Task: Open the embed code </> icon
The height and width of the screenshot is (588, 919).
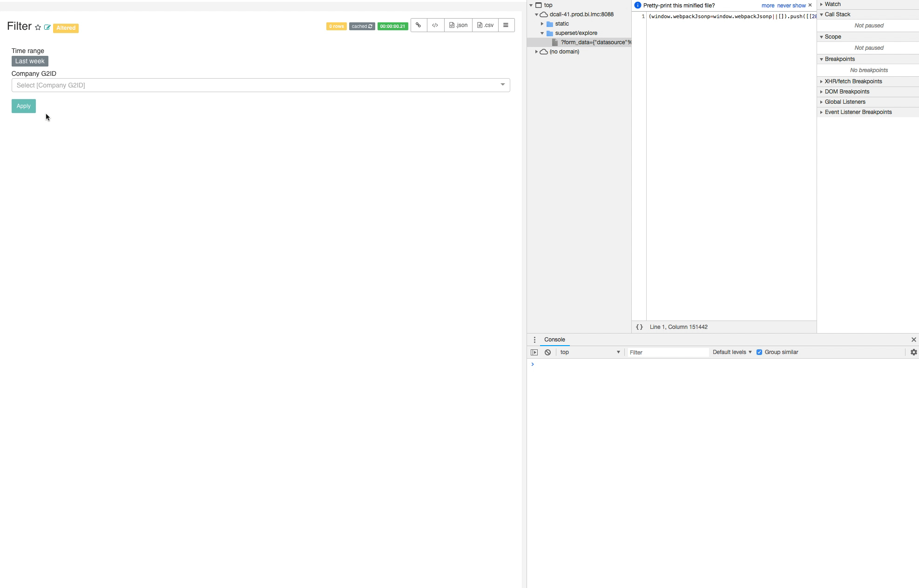Action: 435,25
